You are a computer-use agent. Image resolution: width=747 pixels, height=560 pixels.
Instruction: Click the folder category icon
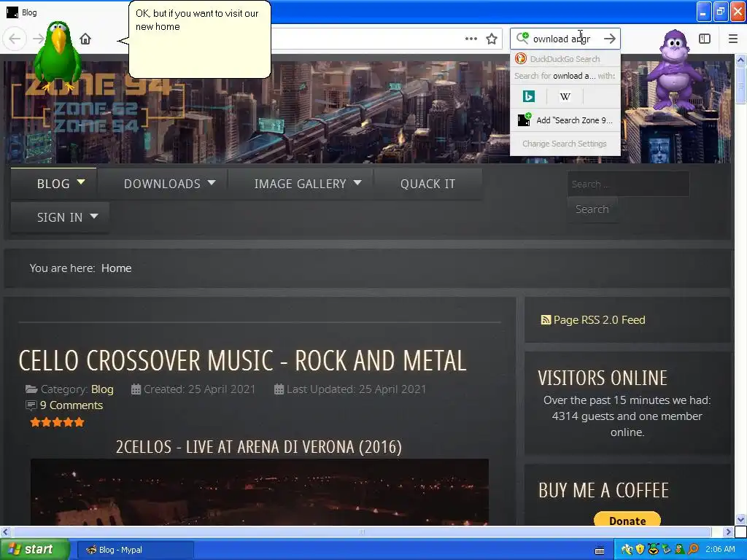coord(31,389)
